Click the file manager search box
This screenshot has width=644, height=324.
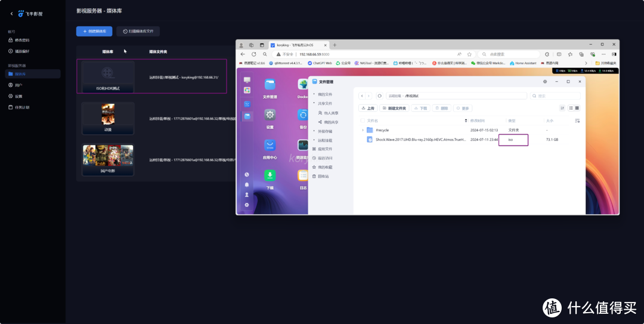coord(556,95)
